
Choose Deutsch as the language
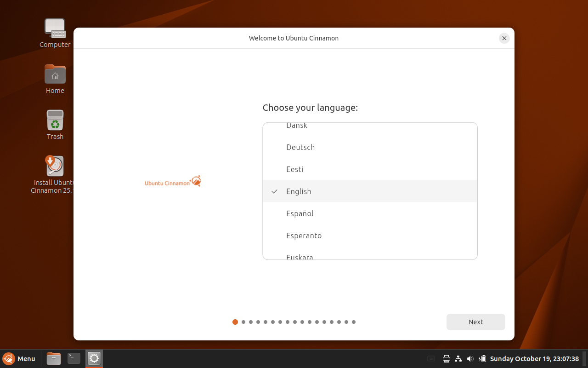coord(370,147)
